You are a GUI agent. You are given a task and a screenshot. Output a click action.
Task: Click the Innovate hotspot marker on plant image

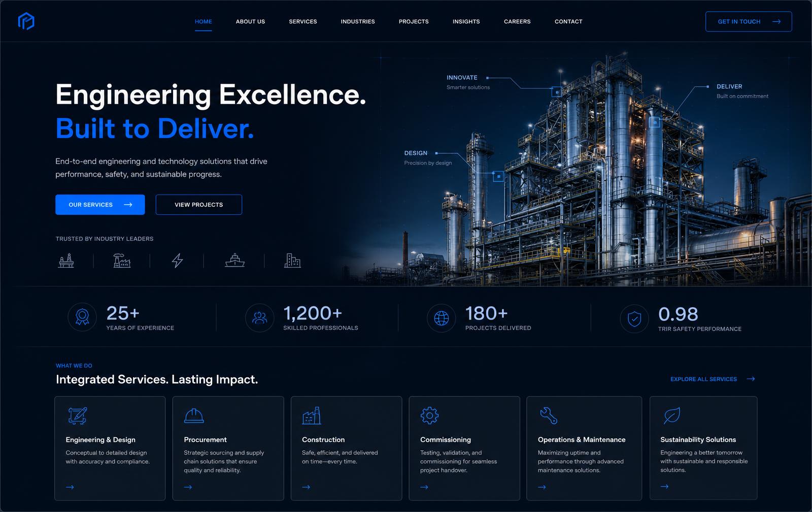[557, 92]
